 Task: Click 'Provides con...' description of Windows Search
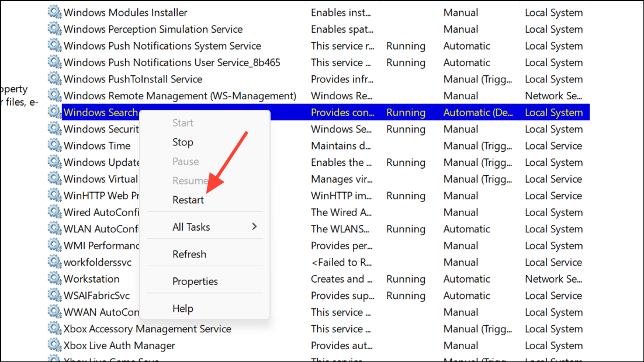(x=342, y=113)
